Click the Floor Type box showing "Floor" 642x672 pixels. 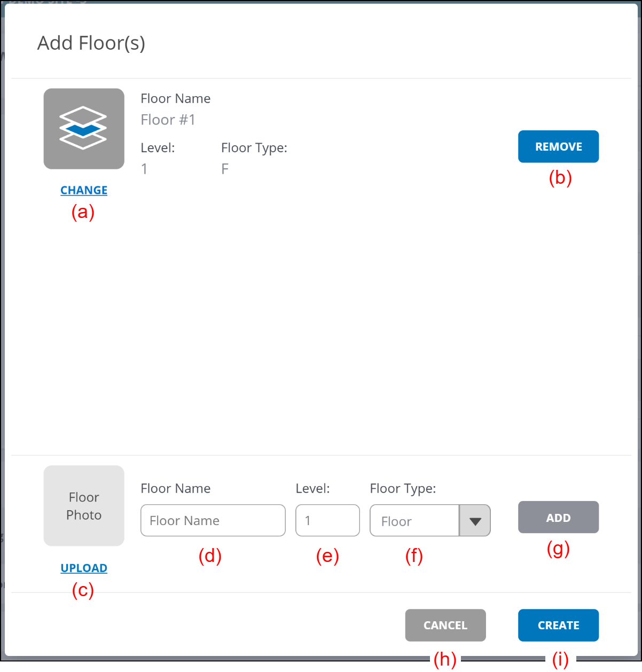tap(414, 521)
